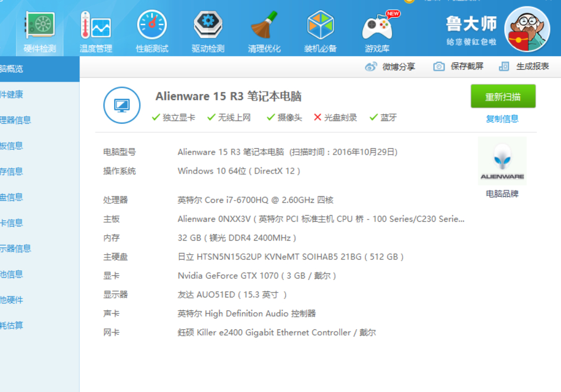Click the 32 GB DDR4 2400MHz memory value

[x=237, y=238]
